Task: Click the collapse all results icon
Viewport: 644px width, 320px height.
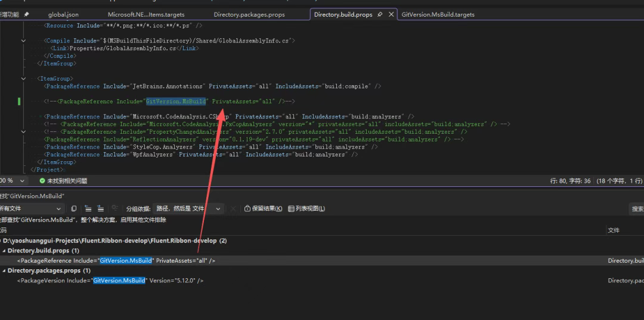Action: tap(88, 208)
